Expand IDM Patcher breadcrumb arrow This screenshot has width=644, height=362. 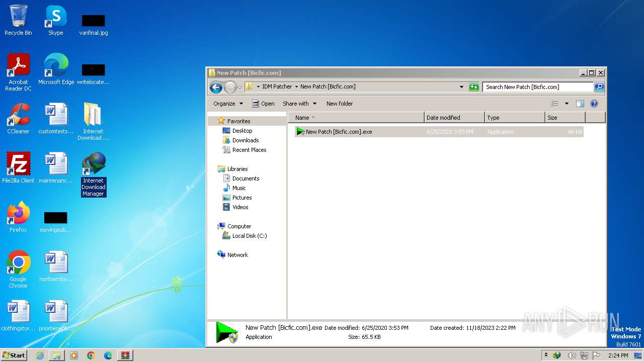(x=296, y=87)
